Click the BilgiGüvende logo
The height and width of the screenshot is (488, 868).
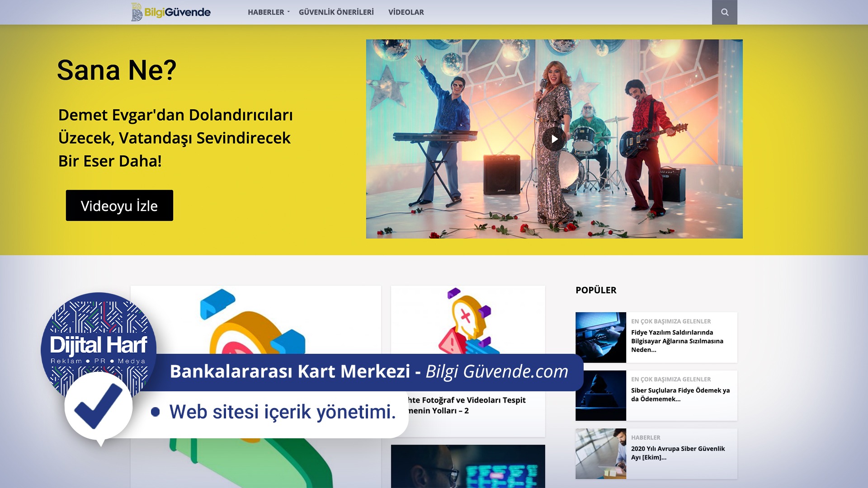click(x=171, y=12)
